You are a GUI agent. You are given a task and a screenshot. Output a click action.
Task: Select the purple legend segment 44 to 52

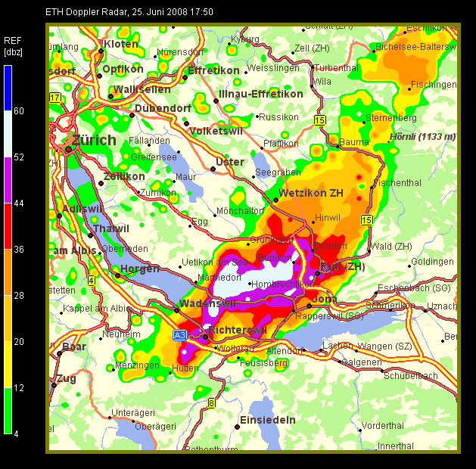click(x=8, y=180)
